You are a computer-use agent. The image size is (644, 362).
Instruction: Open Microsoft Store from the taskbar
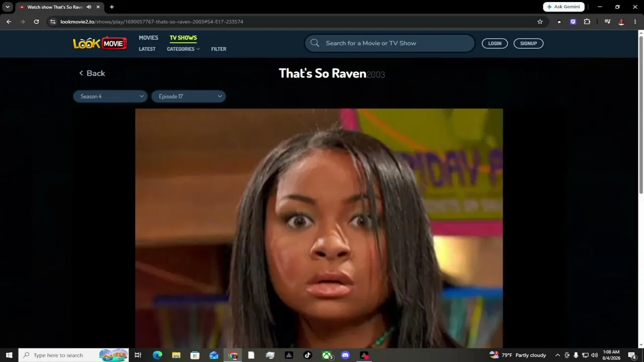tap(195, 355)
